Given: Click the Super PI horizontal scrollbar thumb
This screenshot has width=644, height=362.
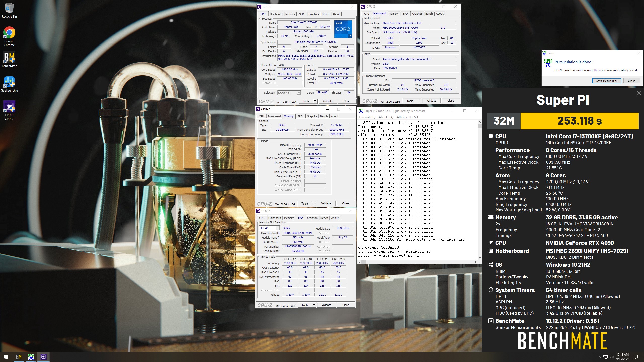Looking at the screenshot, I should click(364, 262).
